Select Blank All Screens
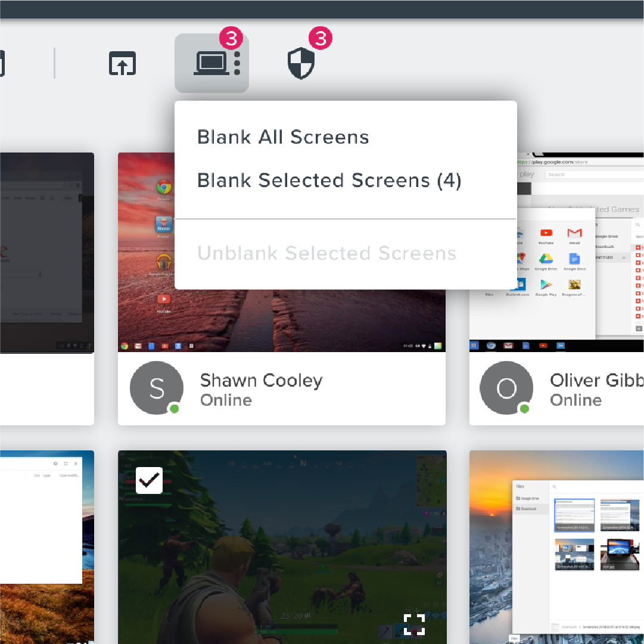Image resolution: width=644 pixels, height=644 pixels. point(283,137)
